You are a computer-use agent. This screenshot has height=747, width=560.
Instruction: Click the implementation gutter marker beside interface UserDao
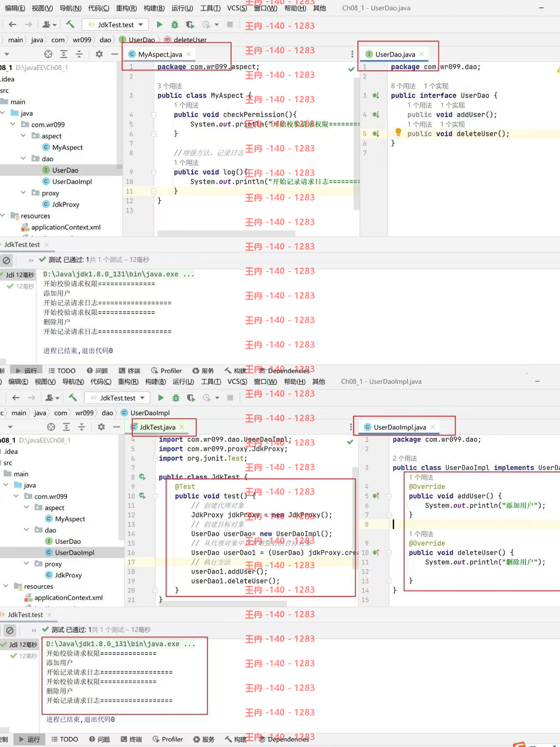(x=375, y=95)
